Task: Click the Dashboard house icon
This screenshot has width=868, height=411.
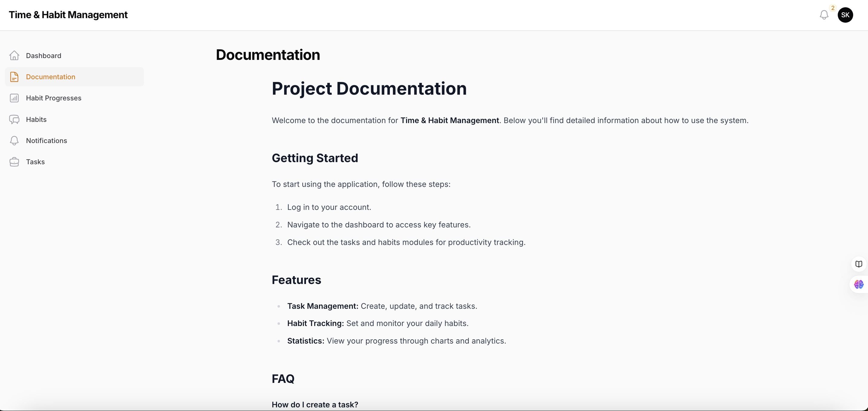Action: tap(14, 56)
